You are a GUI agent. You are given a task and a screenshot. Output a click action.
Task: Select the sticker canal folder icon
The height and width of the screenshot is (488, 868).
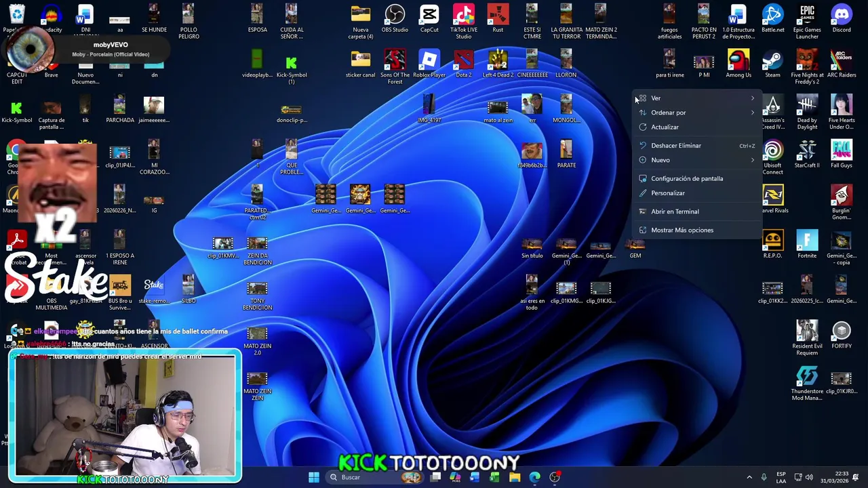[361, 64]
